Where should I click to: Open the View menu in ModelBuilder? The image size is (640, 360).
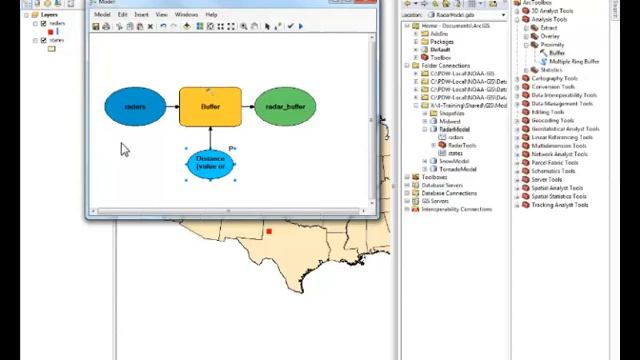(x=162, y=15)
